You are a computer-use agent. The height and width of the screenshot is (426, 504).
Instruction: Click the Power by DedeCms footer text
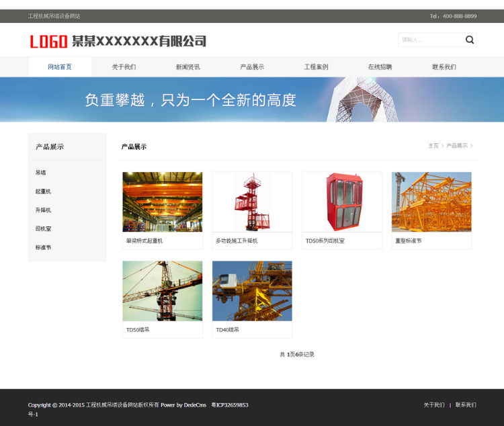(183, 405)
